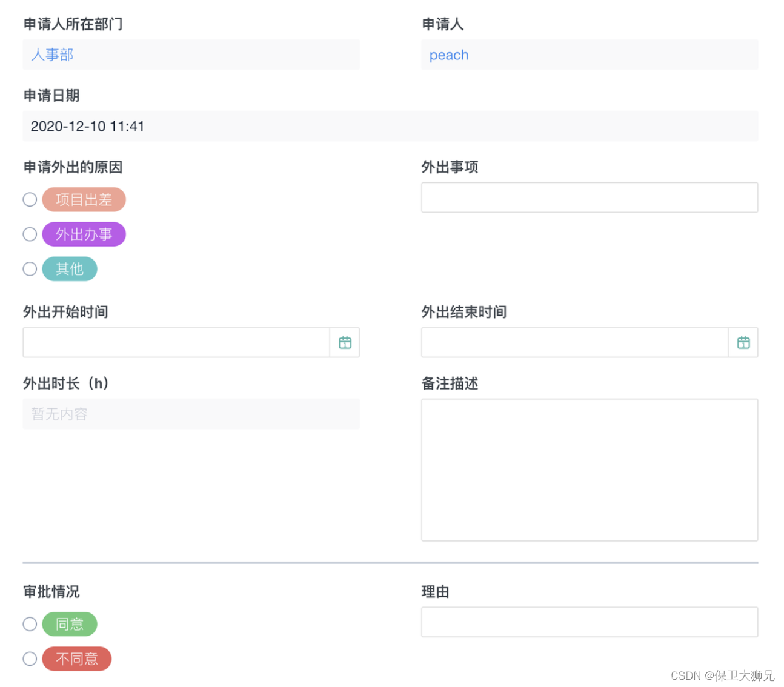
Task: Click the 外出结束时间 label
Action: (464, 312)
